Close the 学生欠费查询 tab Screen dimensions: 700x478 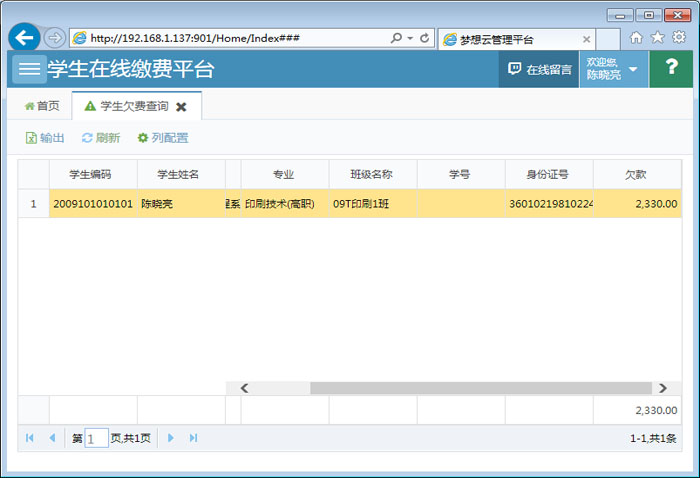(181, 106)
